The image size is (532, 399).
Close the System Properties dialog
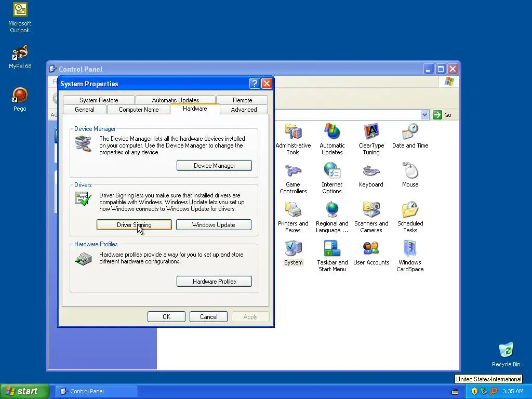267,84
